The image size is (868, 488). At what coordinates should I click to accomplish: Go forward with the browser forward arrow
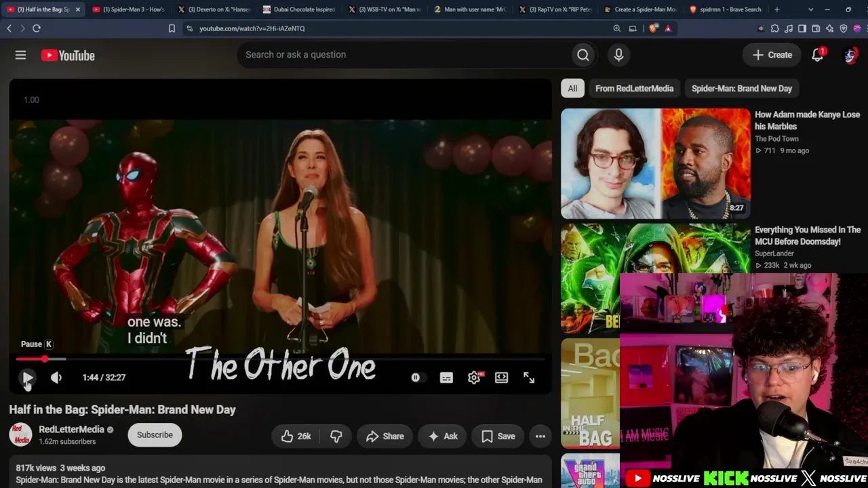click(22, 28)
